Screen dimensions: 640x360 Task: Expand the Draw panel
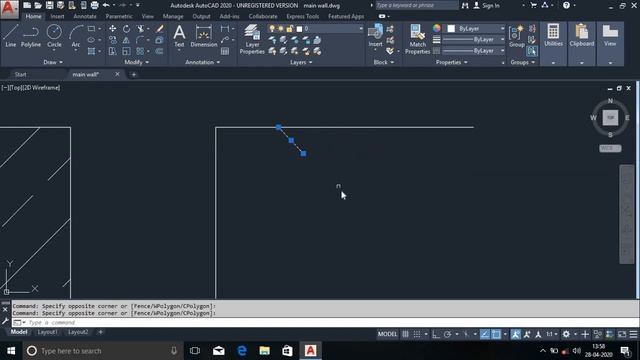[53, 62]
